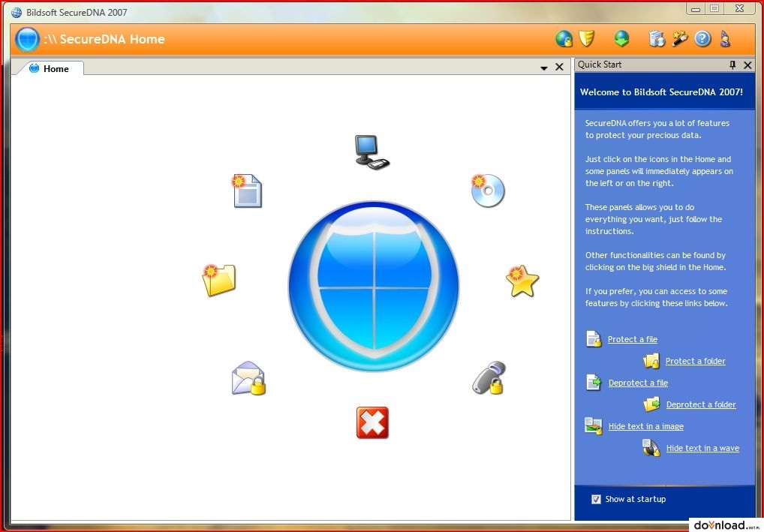Click the envelope with padlock icon

point(248,378)
